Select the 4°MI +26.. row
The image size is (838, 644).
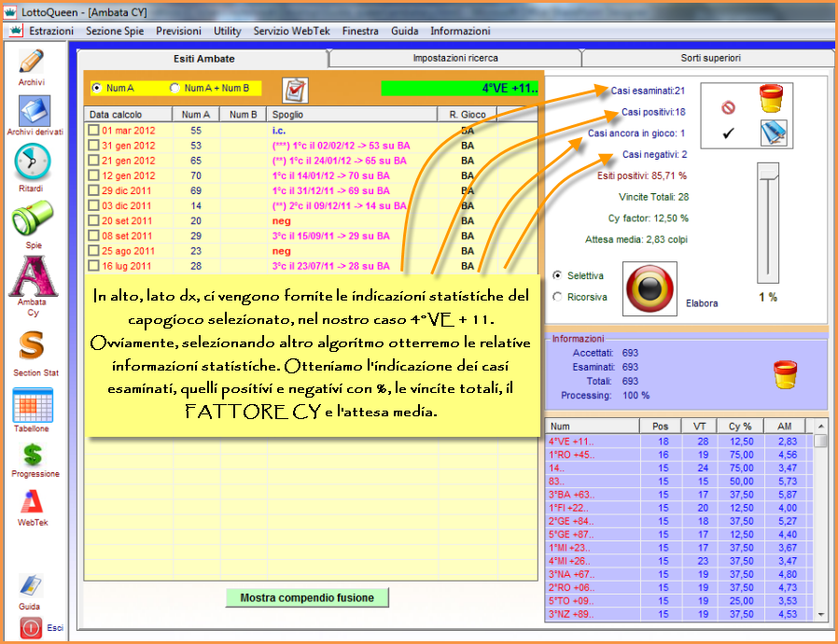679,561
